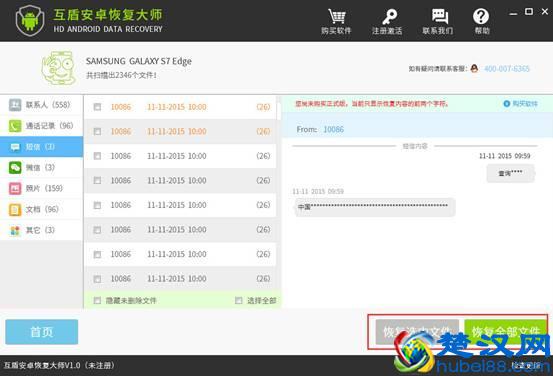Open the 联系我们 chat icon
Screen dimensions: 553x376
pos(439,17)
